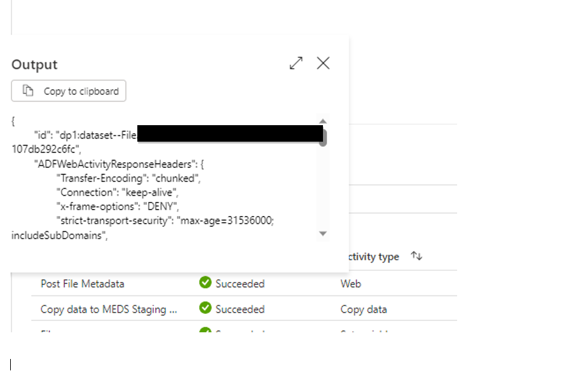
Task: Close the Output panel
Action: coord(323,63)
